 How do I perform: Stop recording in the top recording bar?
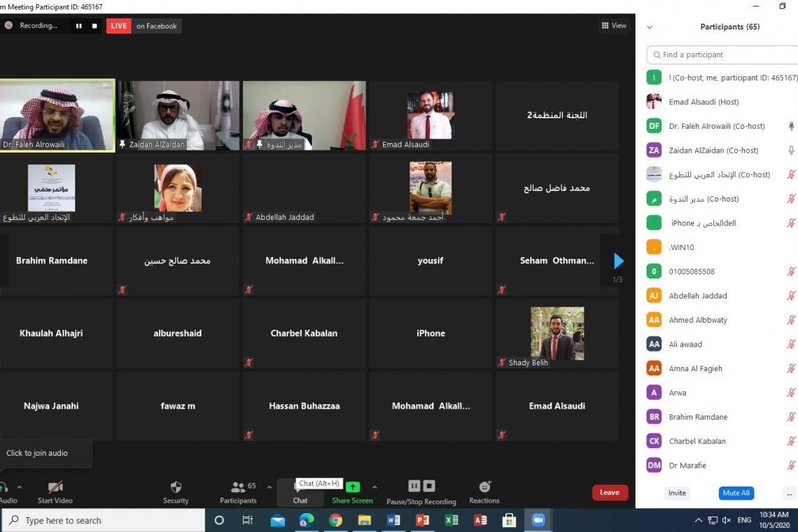95,26
